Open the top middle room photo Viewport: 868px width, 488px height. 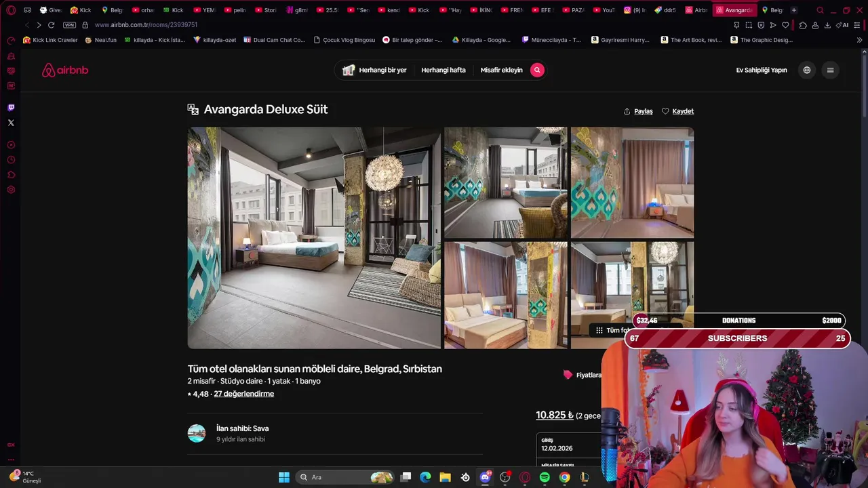tap(506, 182)
